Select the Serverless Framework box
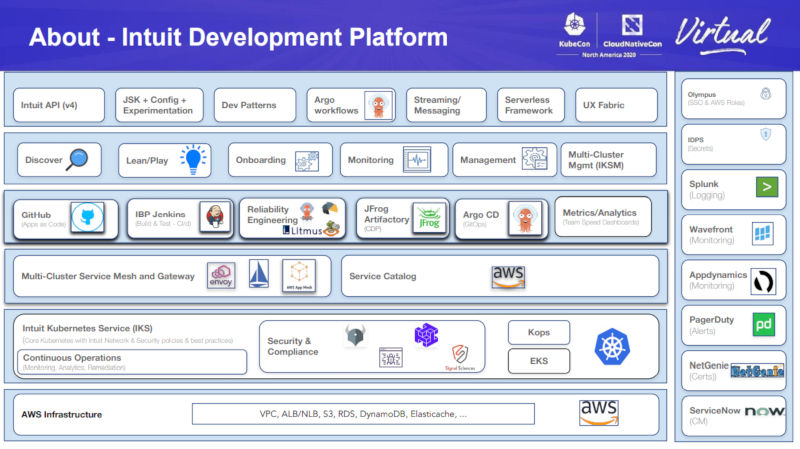 [531, 105]
